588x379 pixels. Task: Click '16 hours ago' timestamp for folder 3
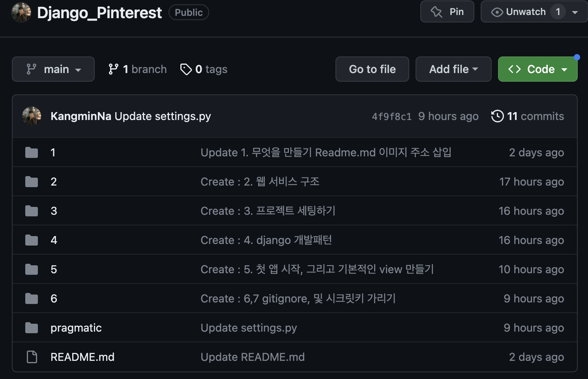coord(531,211)
